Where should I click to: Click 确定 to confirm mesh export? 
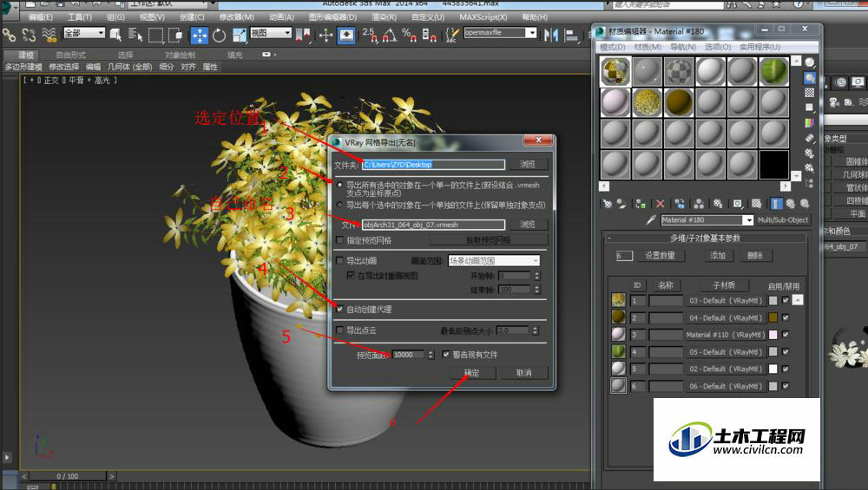pyautogui.click(x=471, y=373)
